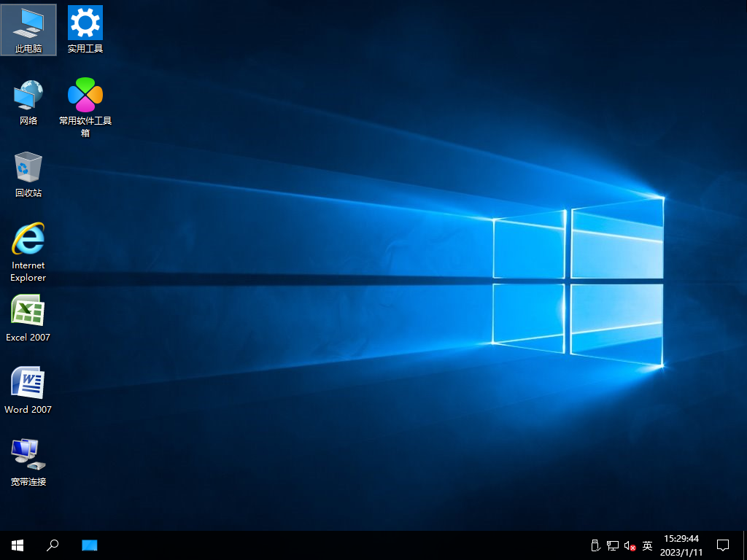The image size is (747, 560).
Task: Select the Word 2007 shortcut
Action: (28, 391)
